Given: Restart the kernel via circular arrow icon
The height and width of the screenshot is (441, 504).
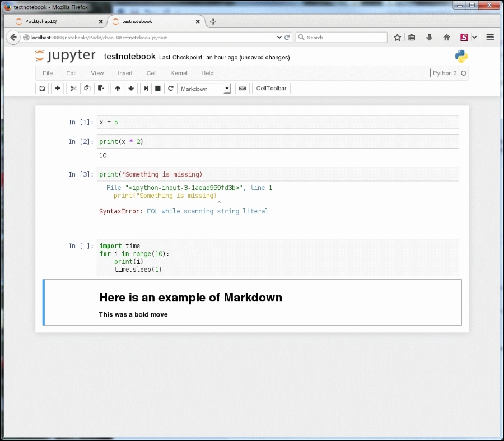Looking at the screenshot, I should (171, 88).
